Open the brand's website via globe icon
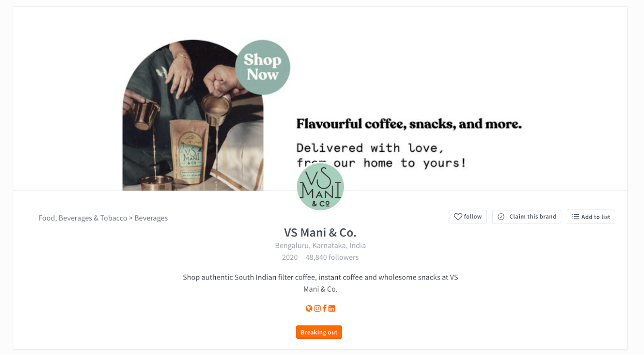 pyautogui.click(x=309, y=308)
